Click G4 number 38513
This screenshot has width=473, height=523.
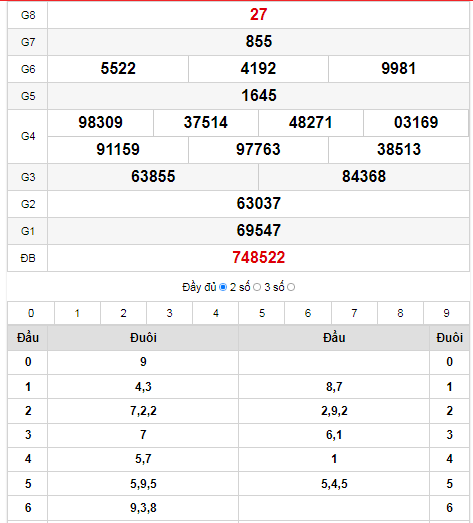(399, 149)
